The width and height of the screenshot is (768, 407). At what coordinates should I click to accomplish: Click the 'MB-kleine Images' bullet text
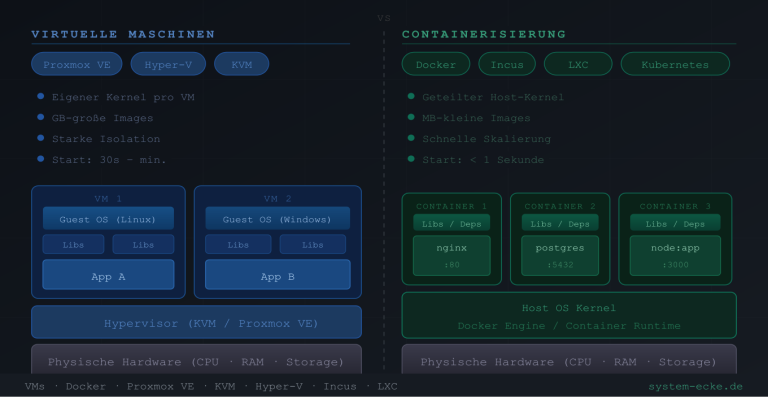476,118
